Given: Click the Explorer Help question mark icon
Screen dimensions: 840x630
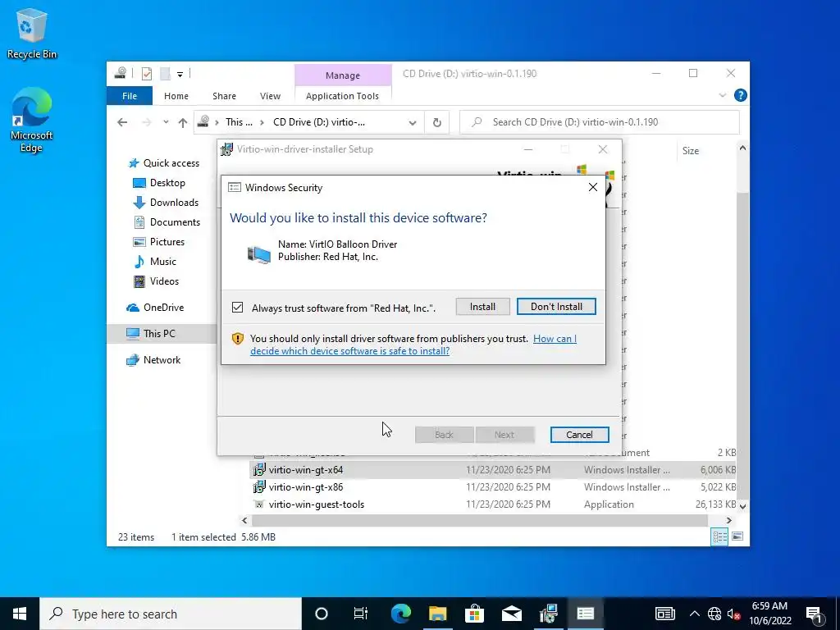Looking at the screenshot, I should point(741,95).
